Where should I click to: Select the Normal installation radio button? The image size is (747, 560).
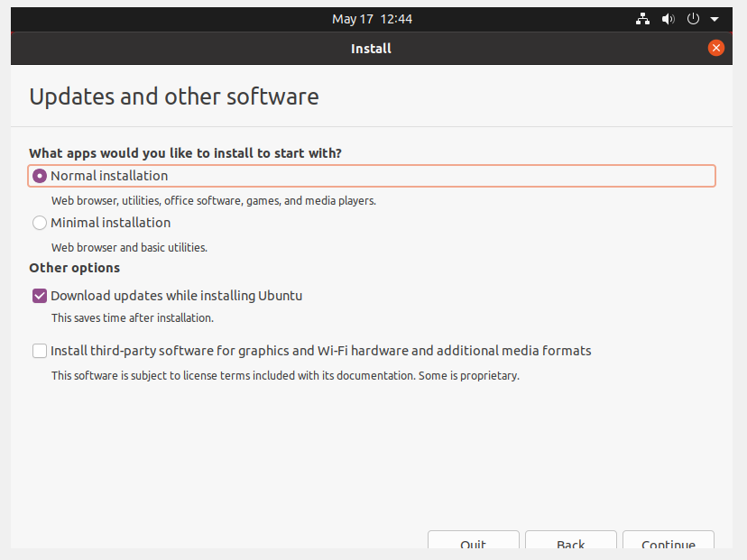tap(40, 176)
